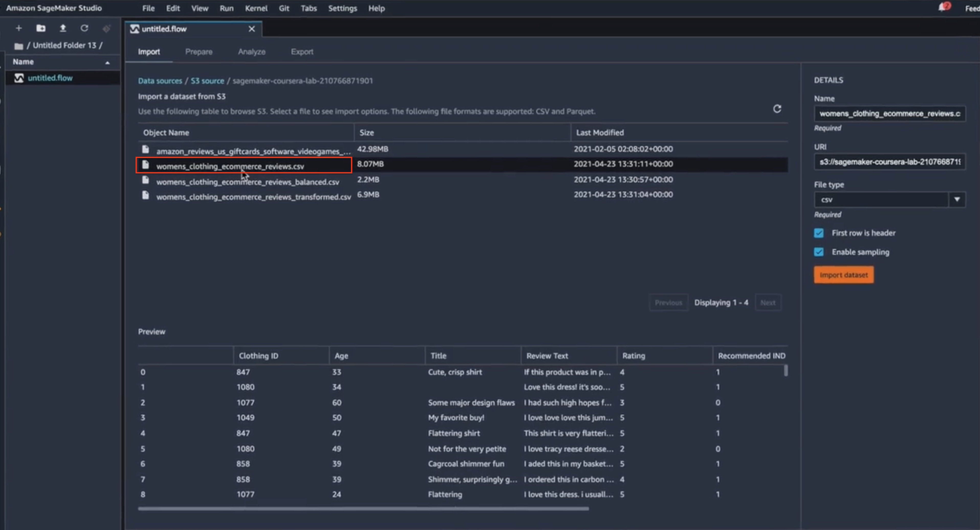The image size is (980, 530).
Task: Open the Tabs menu
Action: 309,8
